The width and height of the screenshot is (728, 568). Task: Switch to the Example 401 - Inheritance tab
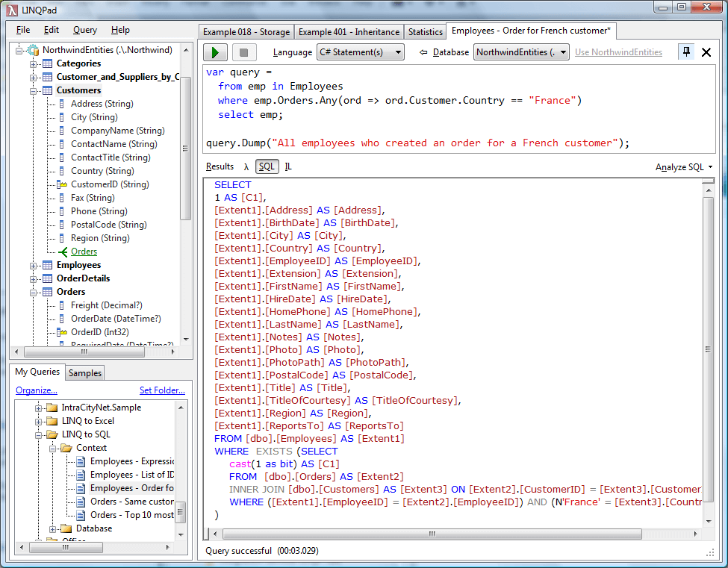pyautogui.click(x=349, y=32)
